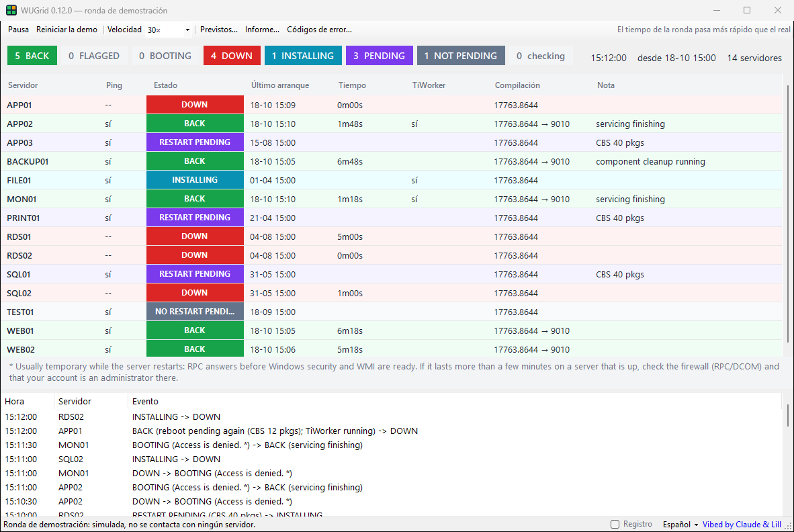Image resolution: width=794 pixels, height=532 pixels.
Task: Click the WUGrid app icon in title bar
Action: tap(11, 10)
